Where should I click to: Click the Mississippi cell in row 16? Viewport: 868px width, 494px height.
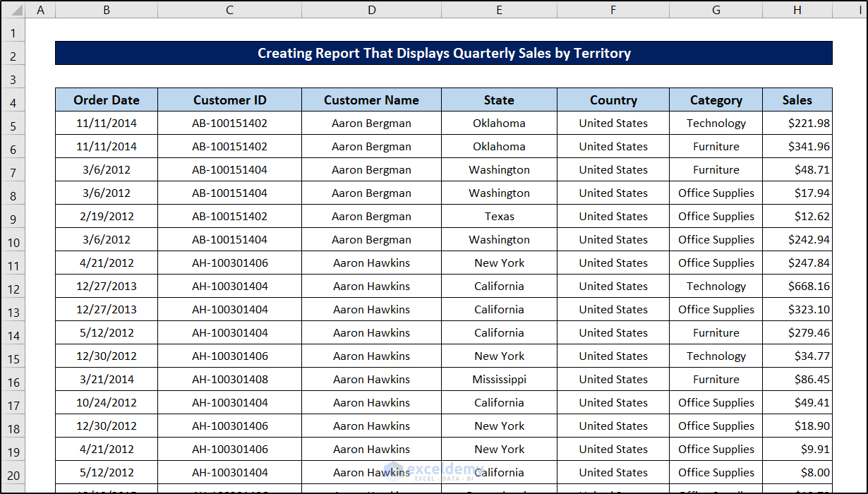(x=499, y=379)
